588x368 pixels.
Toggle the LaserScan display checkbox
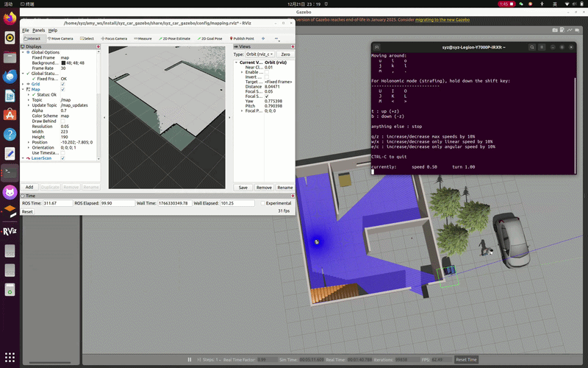coord(62,158)
